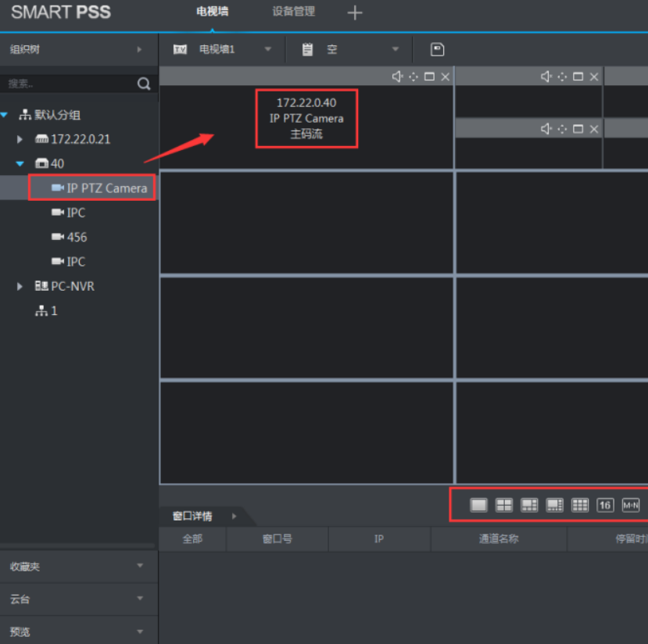Switch to four-window split layout

(504, 505)
